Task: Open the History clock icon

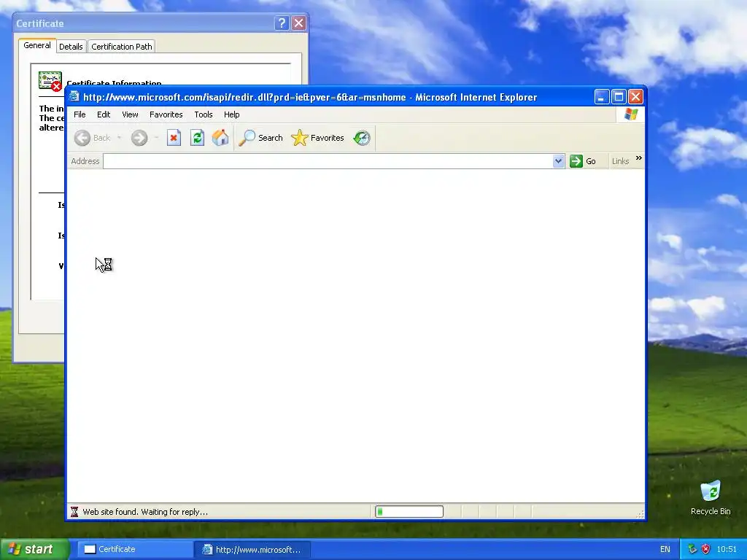Action: pyautogui.click(x=362, y=138)
